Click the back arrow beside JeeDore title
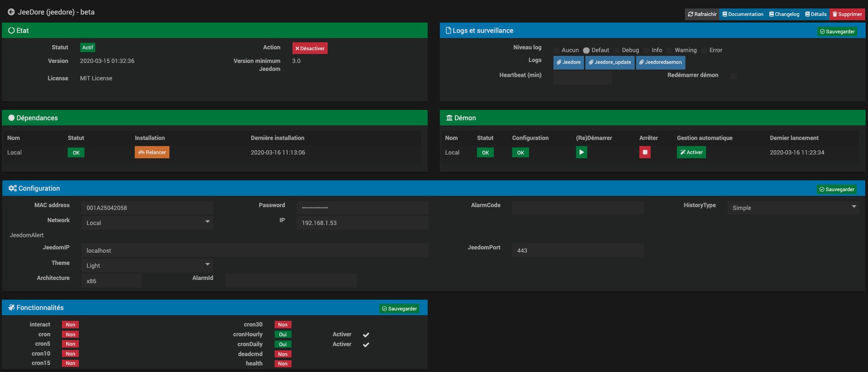The image size is (868, 372). [11, 12]
